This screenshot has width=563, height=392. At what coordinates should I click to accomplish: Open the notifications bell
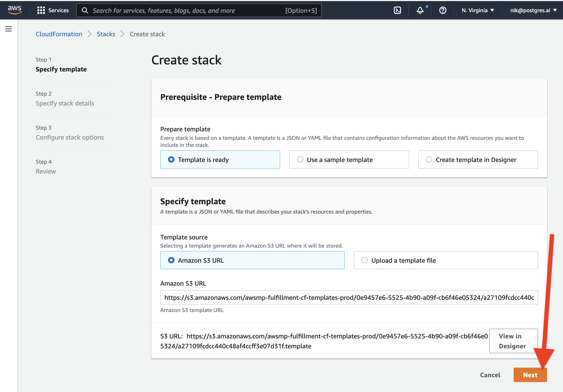pyautogui.click(x=420, y=10)
